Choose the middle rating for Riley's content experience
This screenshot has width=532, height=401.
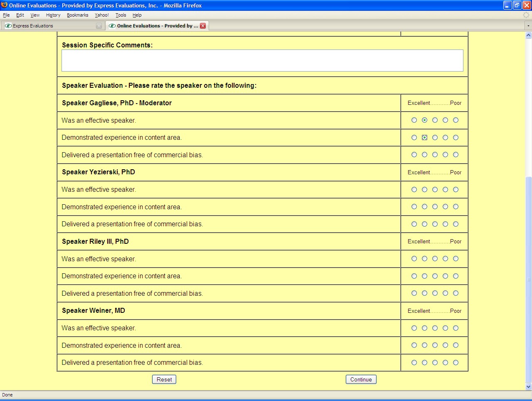point(435,276)
